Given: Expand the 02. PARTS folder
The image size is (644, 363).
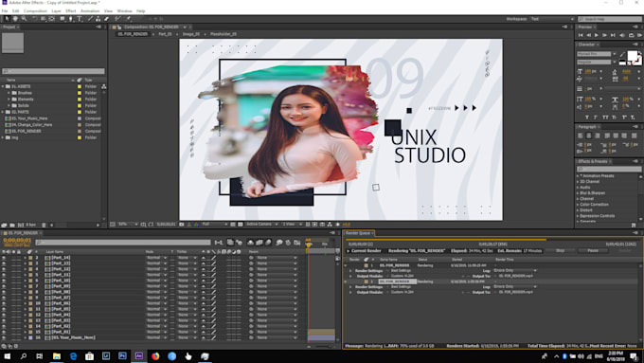Looking at the screenshot, I should pos(3,112).
